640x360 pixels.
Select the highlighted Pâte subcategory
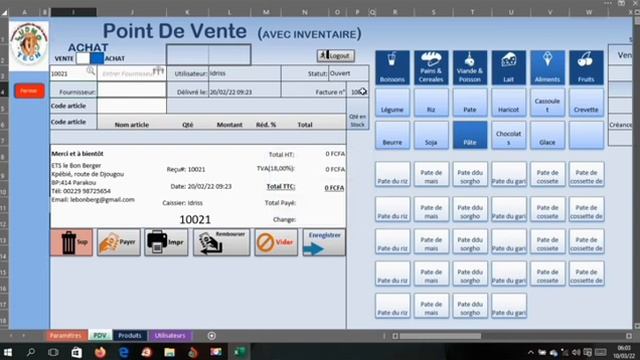[x=470, y=135]
